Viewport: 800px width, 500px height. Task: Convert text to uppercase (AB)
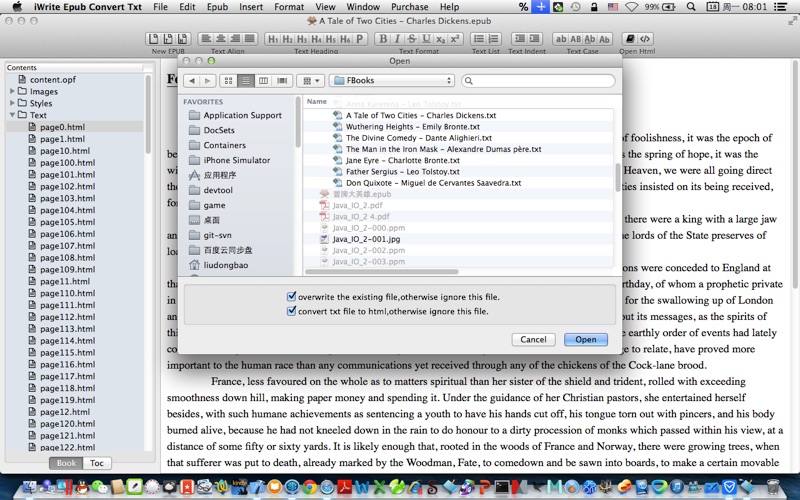click(x=576, y=39)
